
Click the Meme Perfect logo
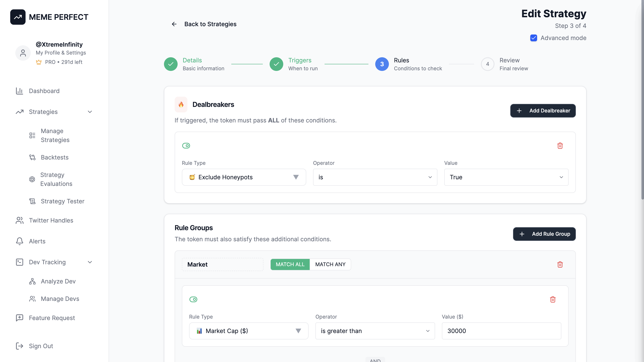click(x=18, y=17)
